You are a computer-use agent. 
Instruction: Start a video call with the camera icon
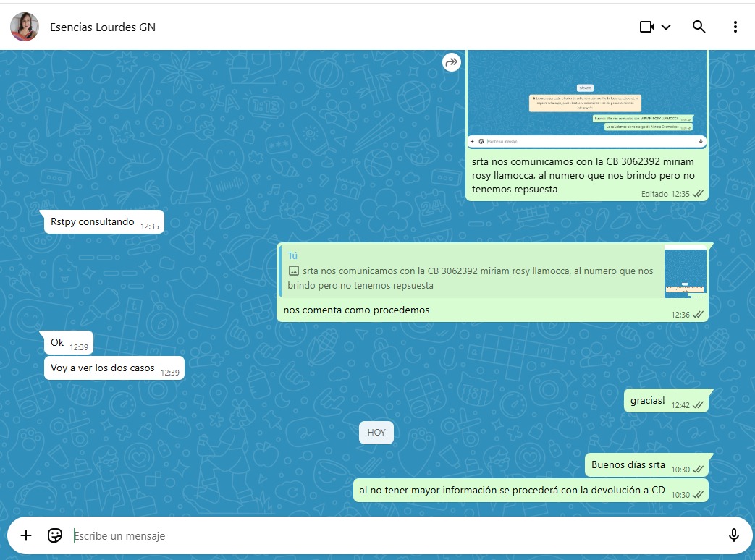pyautogui.click(x=646, y=27)
